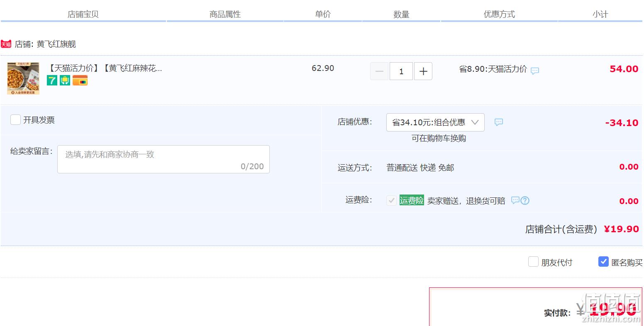This screenshot has height=326, width=644.
Task: Click the 省8.90:天猫活力价 discount text
Action: 493,69
